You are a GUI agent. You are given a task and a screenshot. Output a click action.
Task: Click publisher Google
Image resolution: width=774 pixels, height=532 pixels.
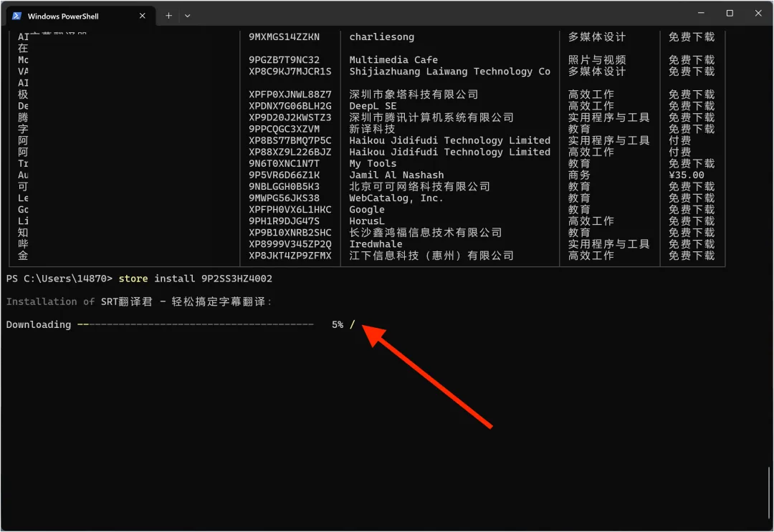tap(367, 210)
